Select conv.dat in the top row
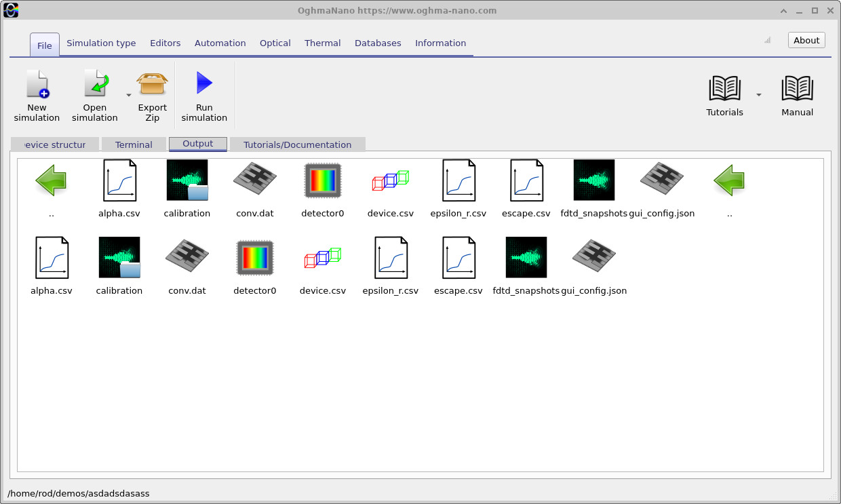841x504 pixels. 255,189
